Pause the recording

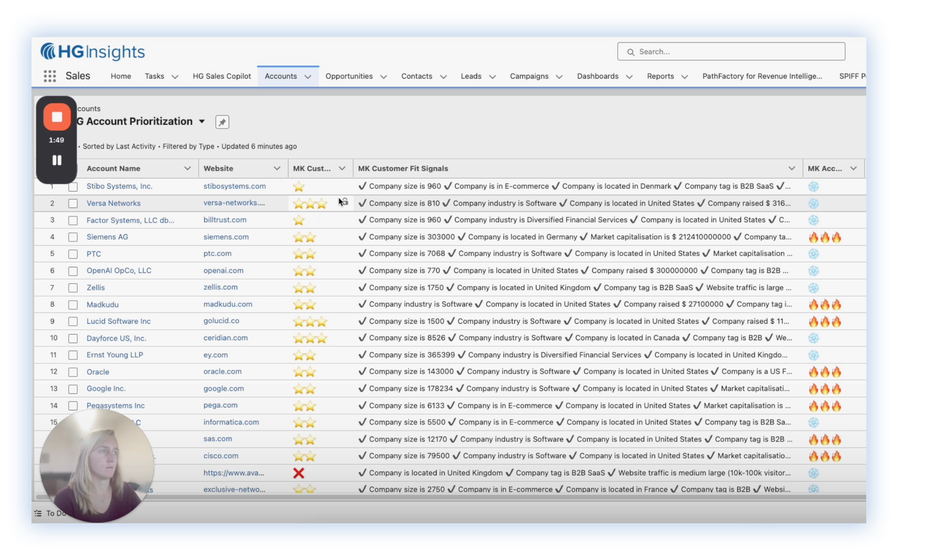[57, 160]
